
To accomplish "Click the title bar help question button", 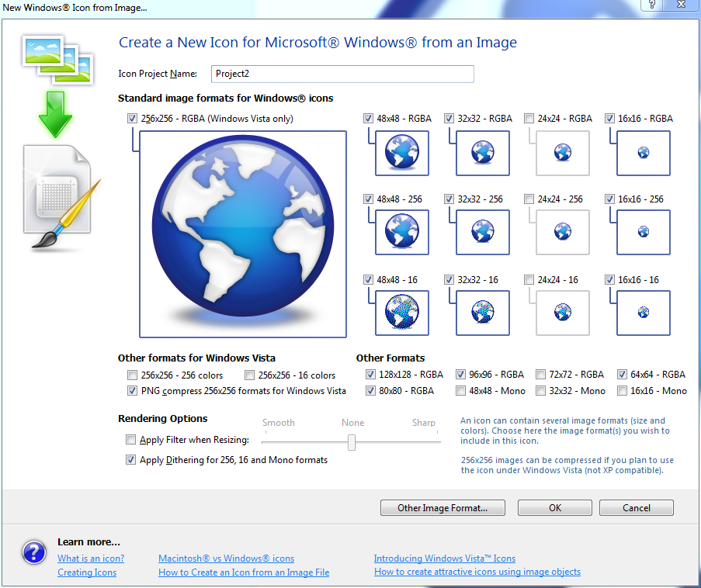I will [x=651, y=5].
